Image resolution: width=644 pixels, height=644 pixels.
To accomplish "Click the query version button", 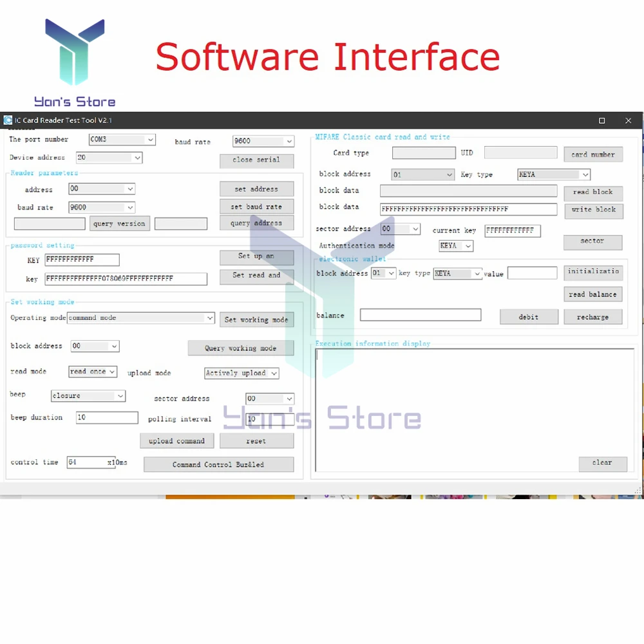I will click(120, 224).
